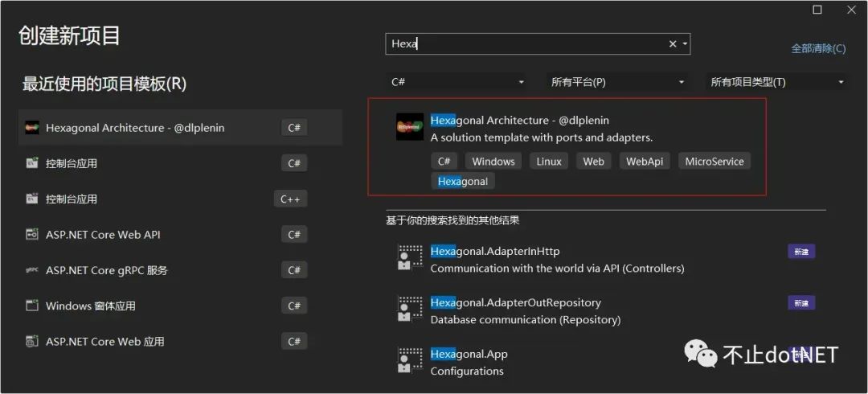Click the 新建 badge on Hexagonal.AdapterInHttp
868x394 pixels.
click(801, 252)
